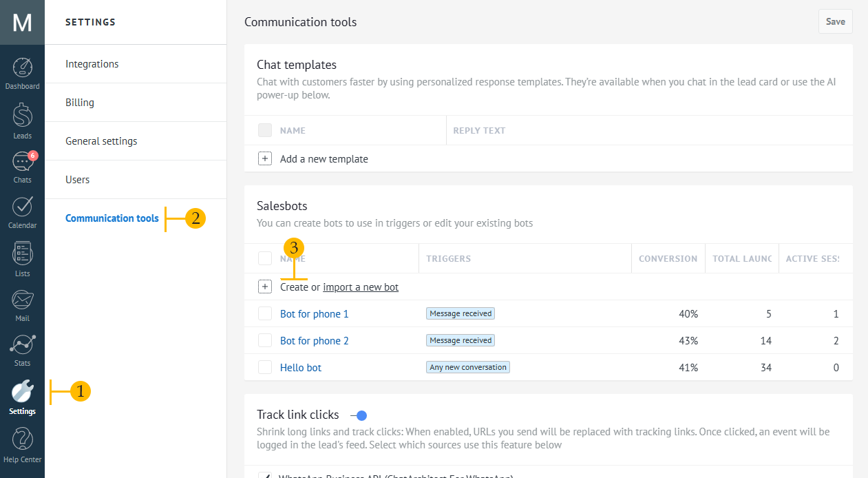Open Chats with unread badge
Screen dimensions: 868x478
coord(23,162)
